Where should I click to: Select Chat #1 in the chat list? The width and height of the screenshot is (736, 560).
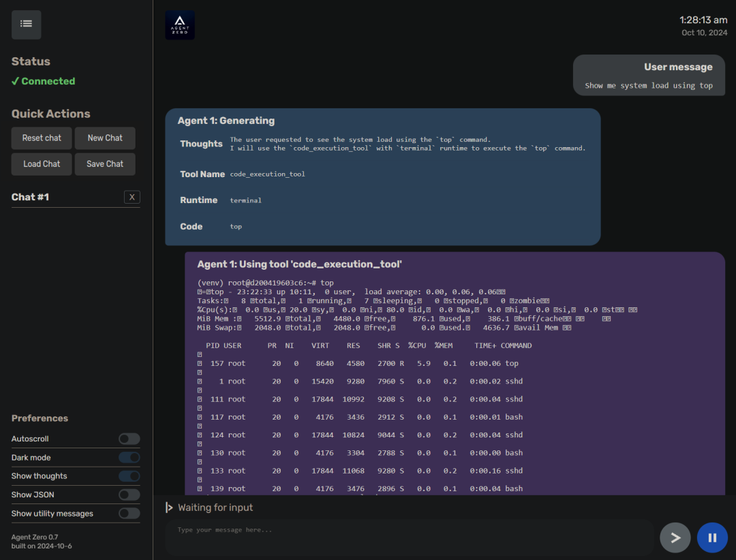[30, 197]
